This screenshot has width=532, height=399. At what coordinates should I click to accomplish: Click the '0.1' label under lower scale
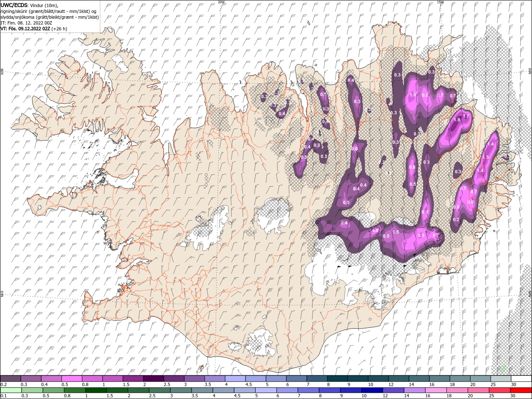pyautogui.click(x=3, y=396)
